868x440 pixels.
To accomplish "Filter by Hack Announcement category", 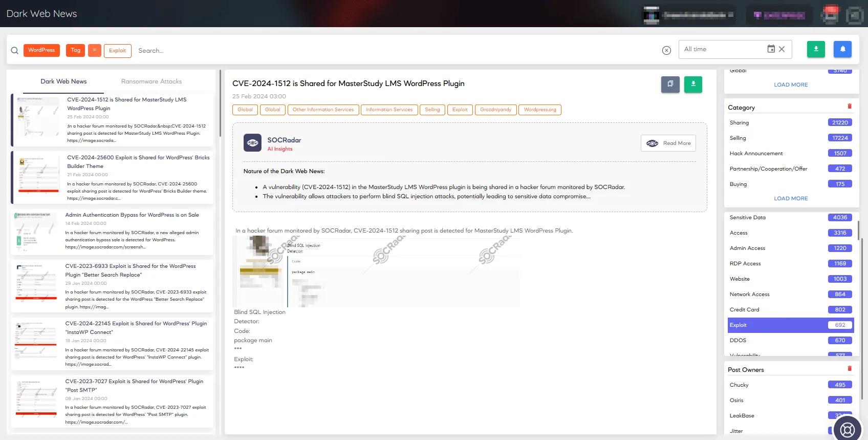I will pos(791,154).
